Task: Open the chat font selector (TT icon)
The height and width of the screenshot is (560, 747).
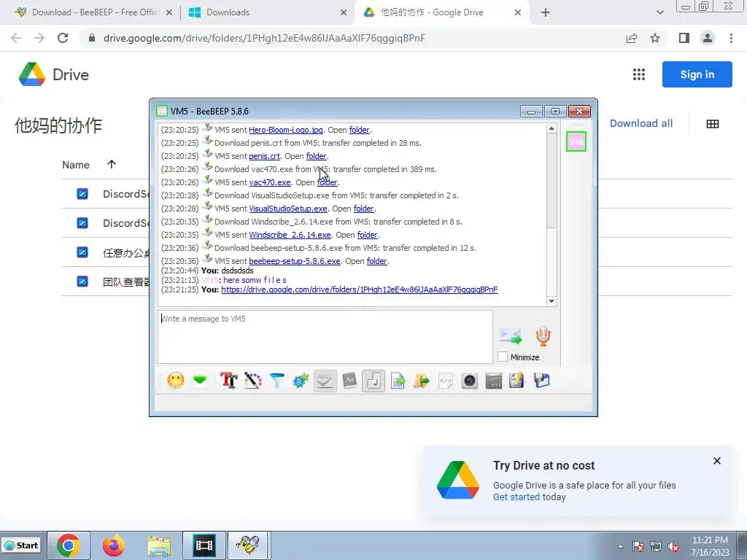Action: (x=228, y=381)
